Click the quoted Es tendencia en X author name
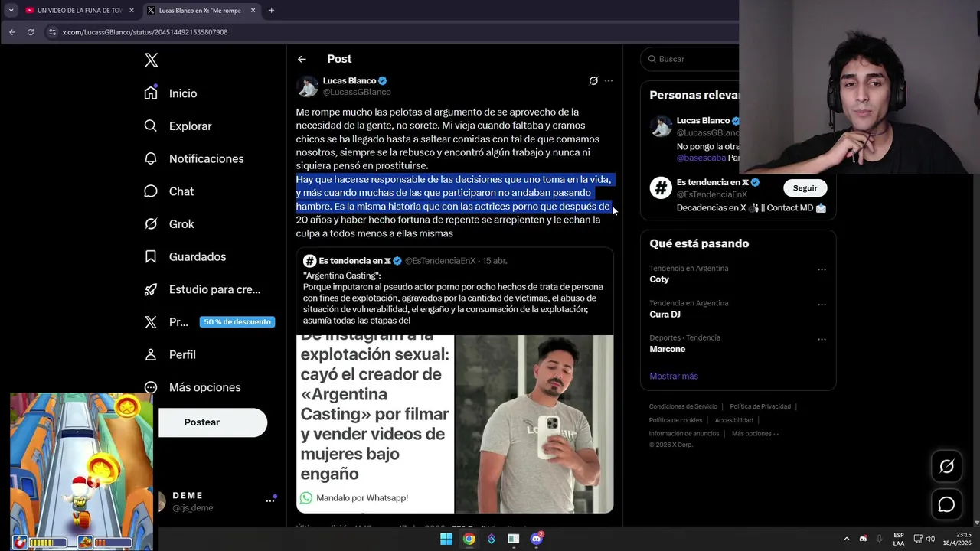The width and height of the screenshot is (980, 551). pos(354,261)
